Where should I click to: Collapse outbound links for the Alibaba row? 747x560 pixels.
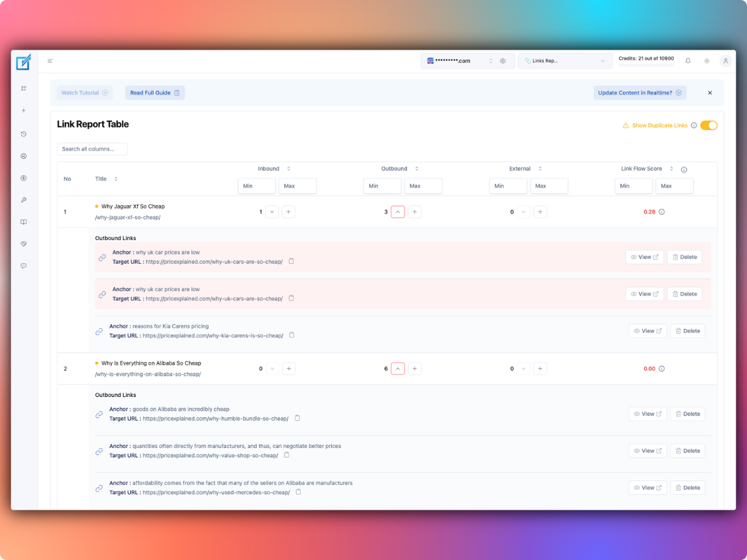pos(398,368)
